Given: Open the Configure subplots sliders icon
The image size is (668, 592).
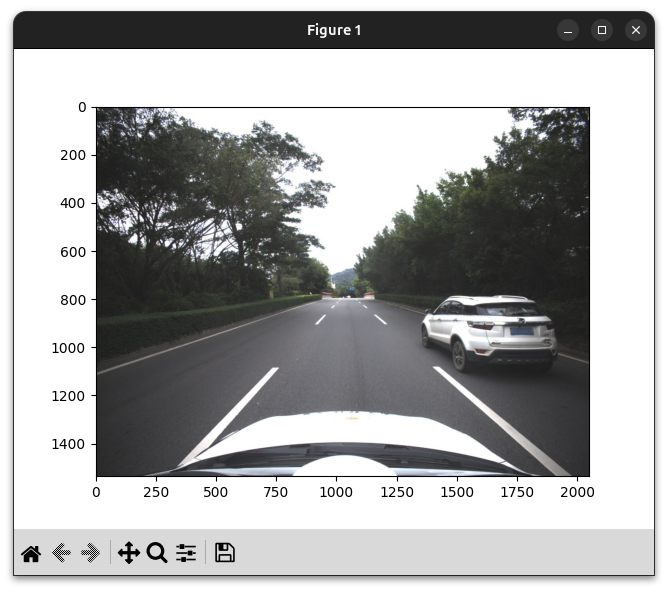Looking at the screenshot, I should 186,553.
